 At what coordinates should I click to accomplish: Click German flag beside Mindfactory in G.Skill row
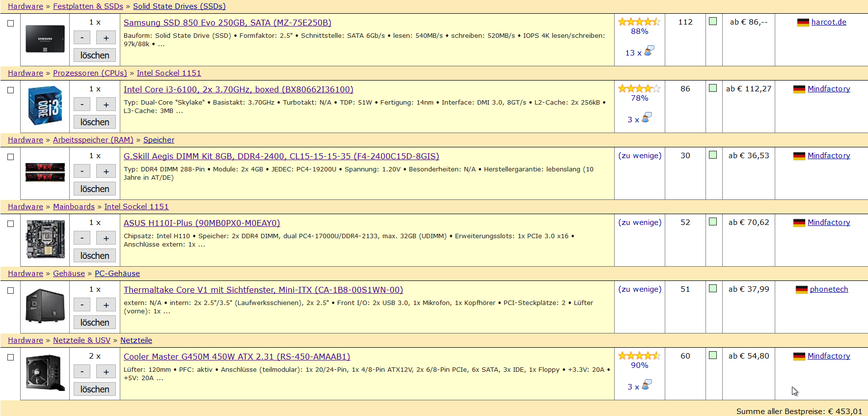799,156
